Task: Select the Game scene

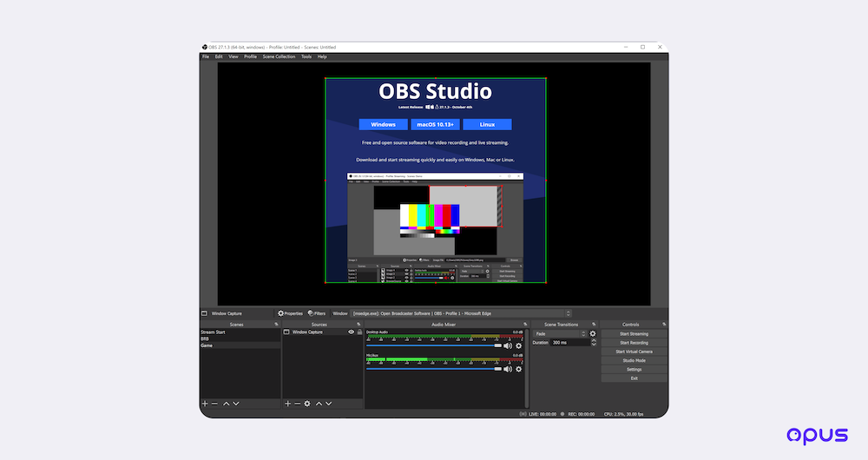Action: point(240,345)
